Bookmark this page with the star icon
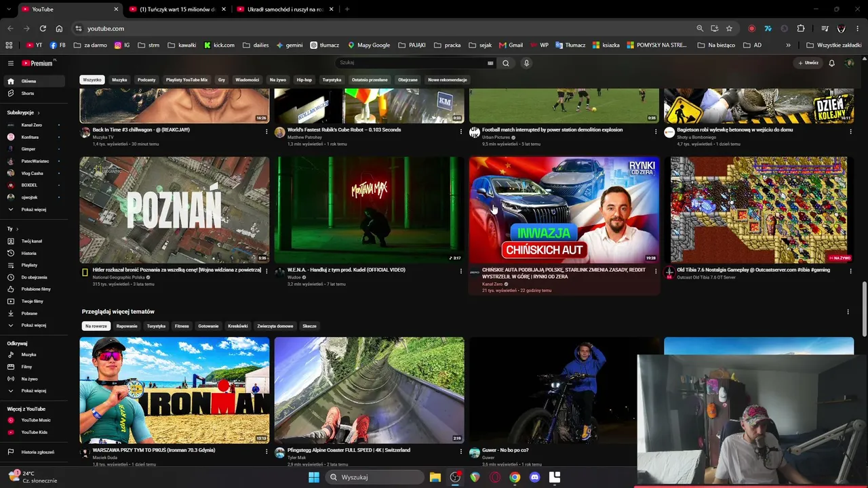 [729, 28]
